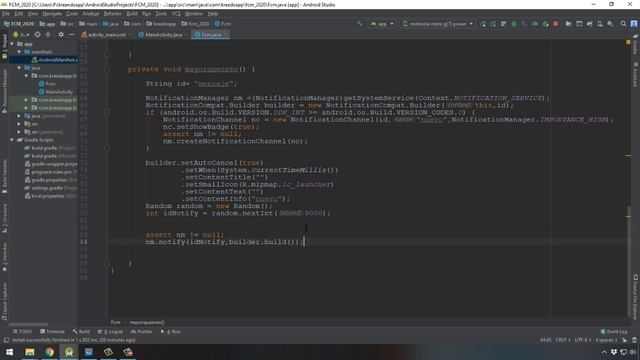Image resolution: width=640 pixels, height=360 pixels.
Task: Click the Project view gear settings icon
Action: click(61, 35)
